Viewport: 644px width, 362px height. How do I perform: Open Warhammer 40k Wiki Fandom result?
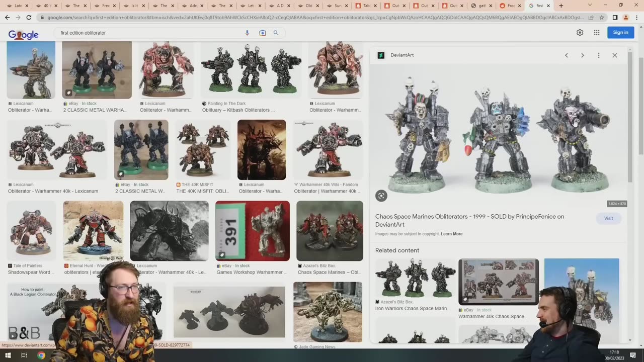click(328, 149)
